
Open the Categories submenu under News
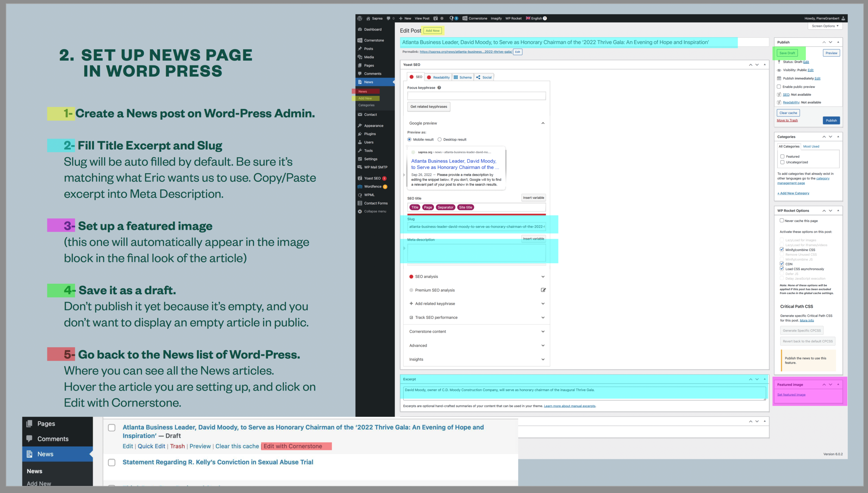coord(367,105)
